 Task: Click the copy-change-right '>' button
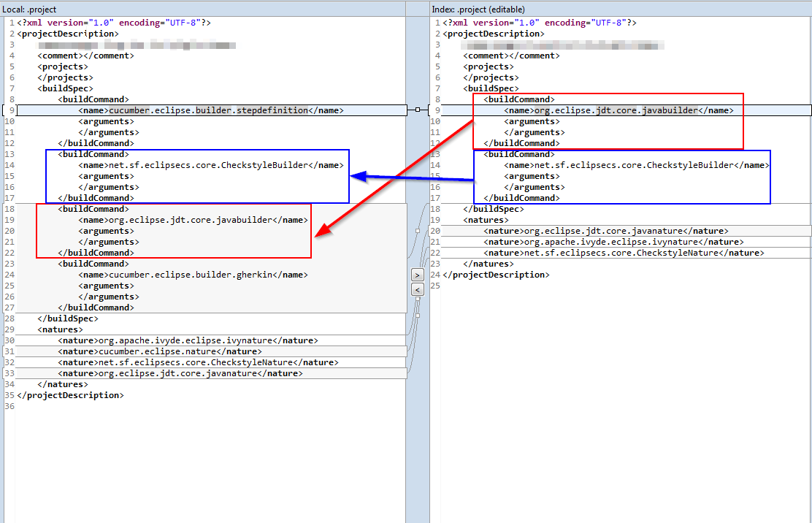click(x=417, y=275)
